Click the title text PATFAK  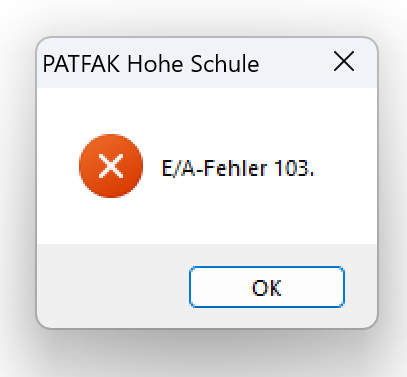tap(81, 64)
